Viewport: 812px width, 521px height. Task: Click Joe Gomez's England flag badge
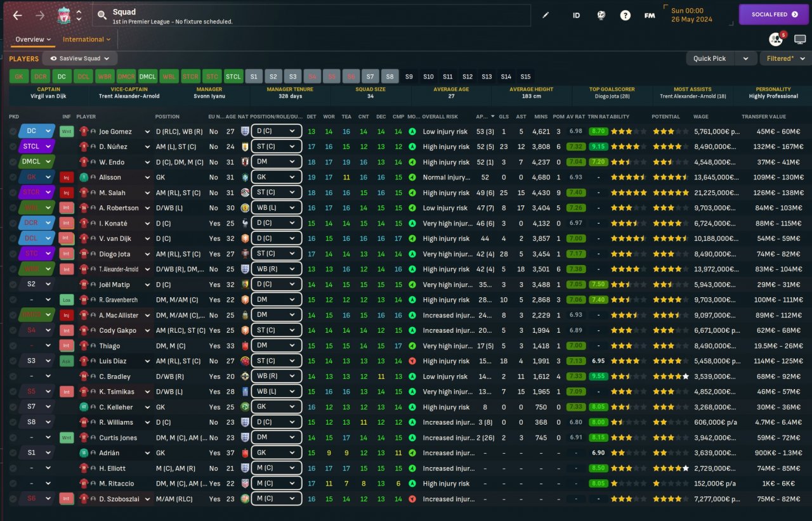pyautogui.click(x=245, y=132)
